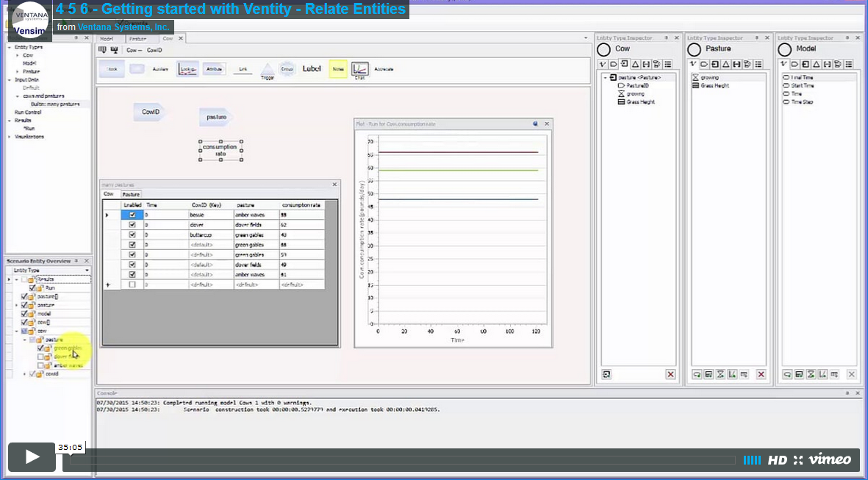Open the Built-in: many pastures tree item
Image resolution: width=868 pixels, height=480 pixels.
tap(55, 104)
